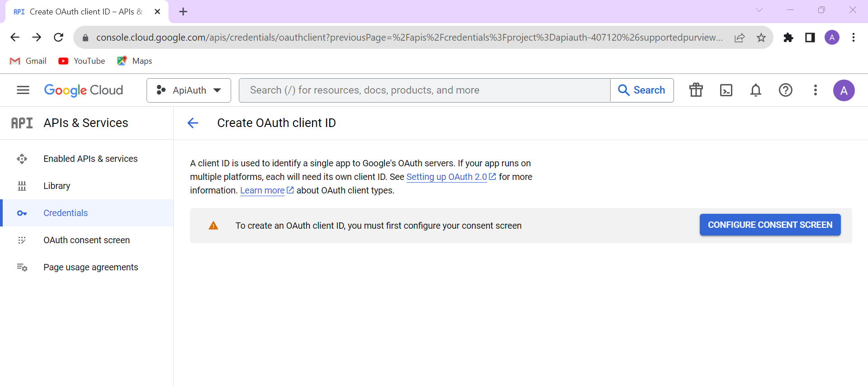Open the Google Cloud settings three-dot menu
Image resolution: width=868 pixels, height=386 pixels.
(x=816, y=90)
